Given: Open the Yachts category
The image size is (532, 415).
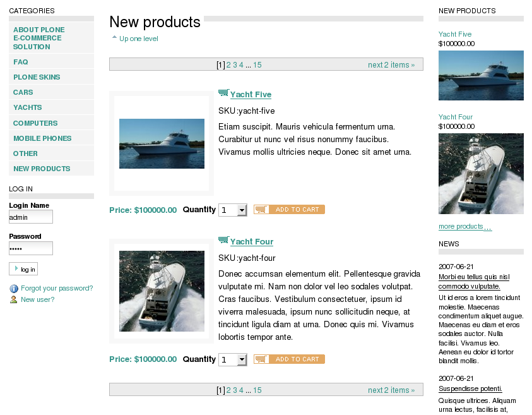Looking at the screenshot, I should click(28, 107).
